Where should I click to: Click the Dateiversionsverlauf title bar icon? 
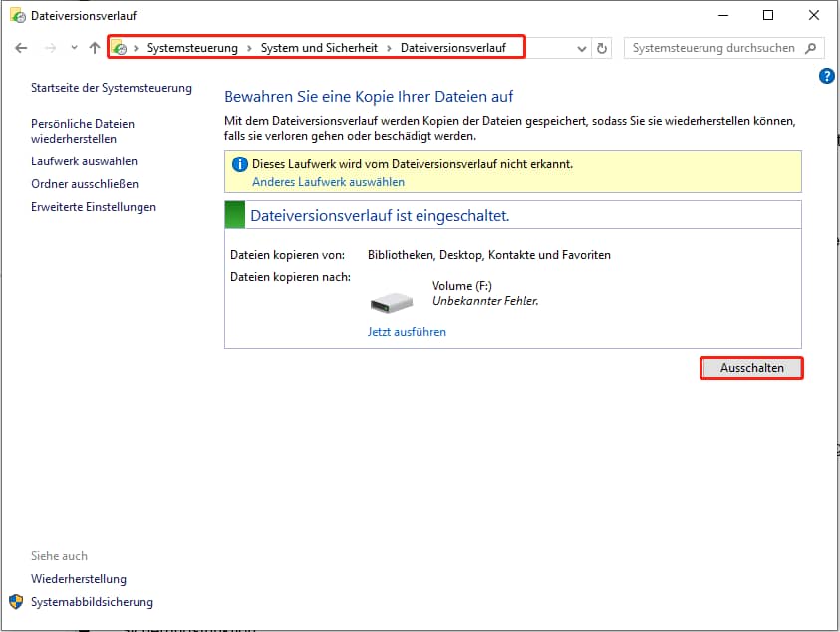pyautogui.click(x=18, y=16)
